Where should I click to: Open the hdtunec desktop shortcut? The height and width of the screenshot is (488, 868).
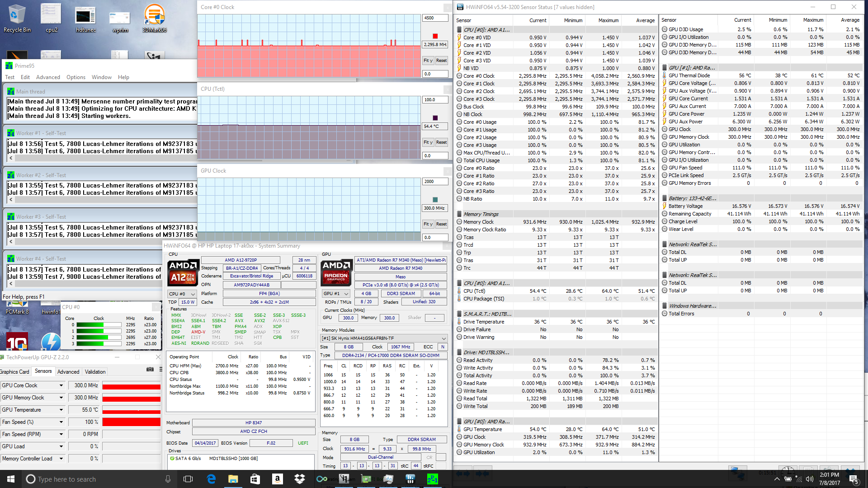tap(85, 18)
